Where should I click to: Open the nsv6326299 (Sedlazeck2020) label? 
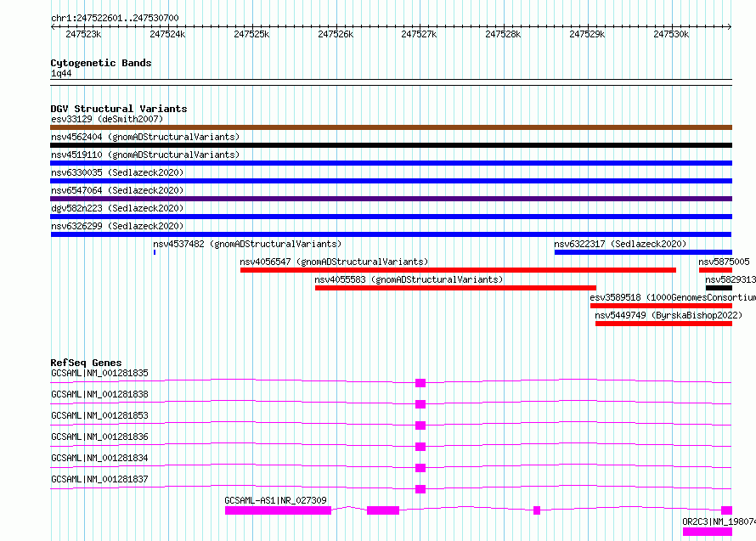point(117,226)
